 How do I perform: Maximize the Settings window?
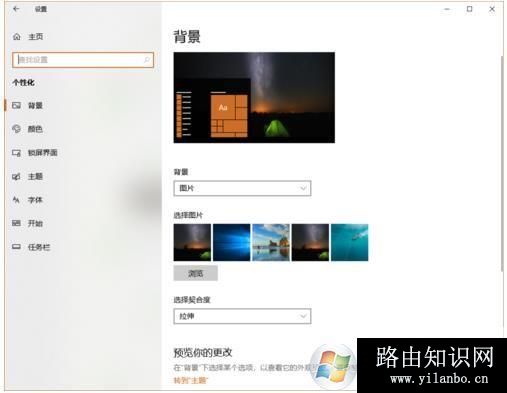(x=469, y=9)
